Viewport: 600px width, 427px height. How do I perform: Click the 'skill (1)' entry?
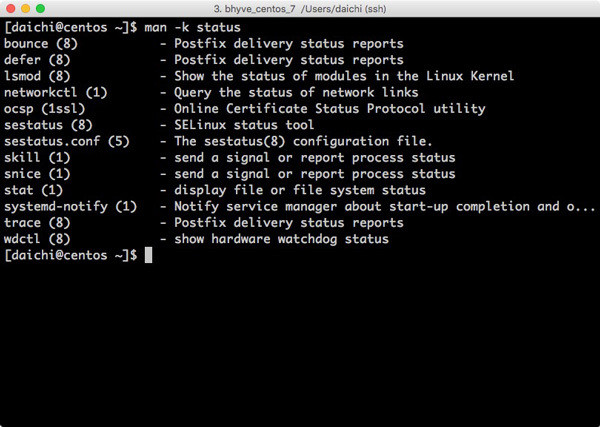click(x=35, y=158)
